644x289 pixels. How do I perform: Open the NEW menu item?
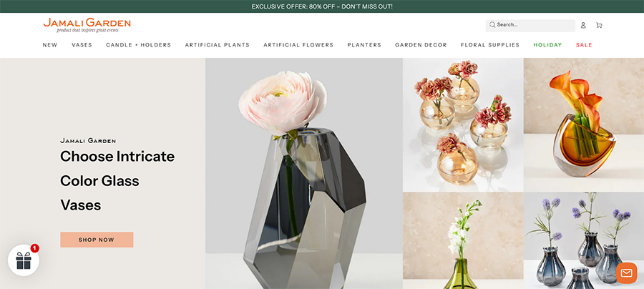tap(50, 45)
